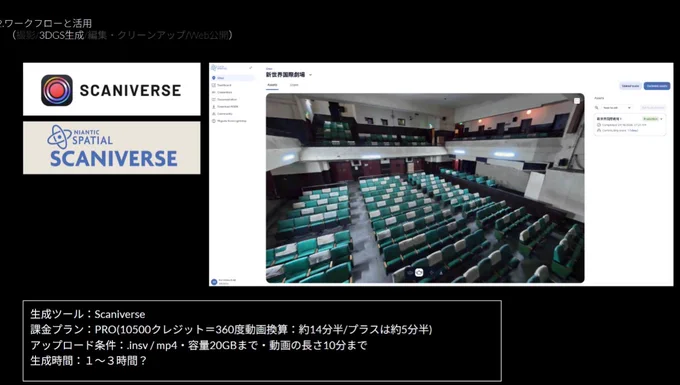
Task: Select the camera mode icon in viewer toolbar
Action: [x=419, y=273]
